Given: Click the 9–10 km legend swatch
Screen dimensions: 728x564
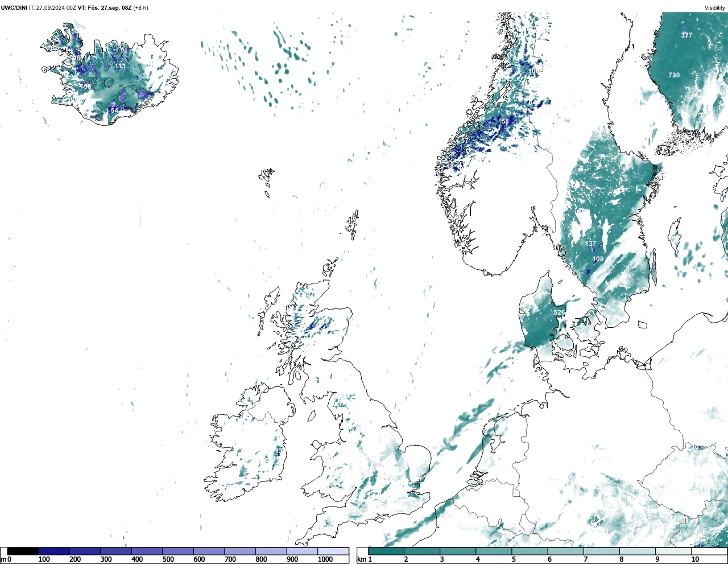Looking at the screenshot, I should point(672,551).
